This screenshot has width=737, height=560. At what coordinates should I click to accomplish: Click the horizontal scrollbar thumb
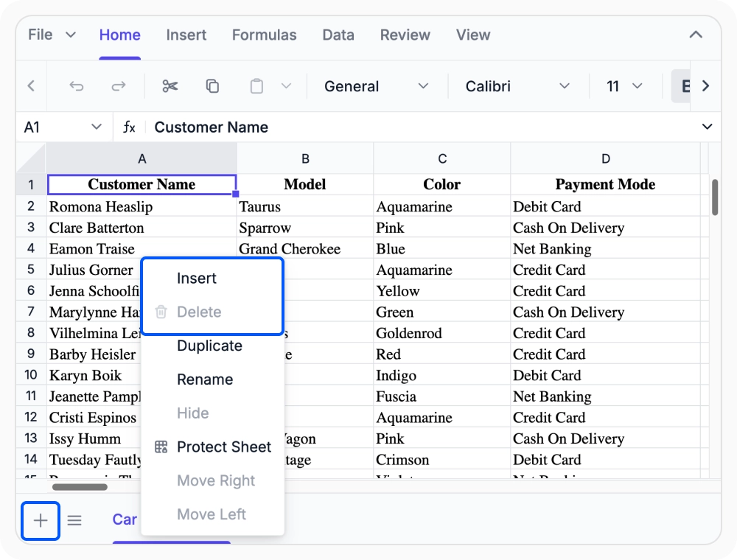[80, 487]
